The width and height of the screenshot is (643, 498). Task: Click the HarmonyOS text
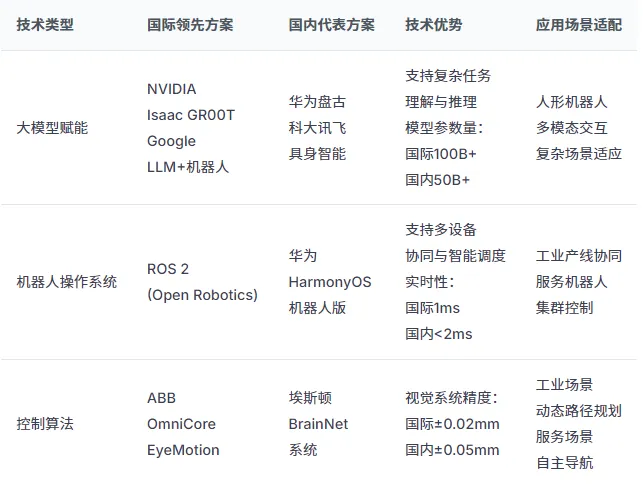coord(330,282)
